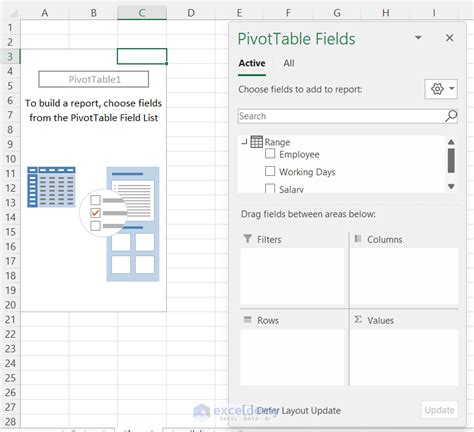474x432 pixels.
Task: Collapse the Range tree node
Action: pos(245,142)
